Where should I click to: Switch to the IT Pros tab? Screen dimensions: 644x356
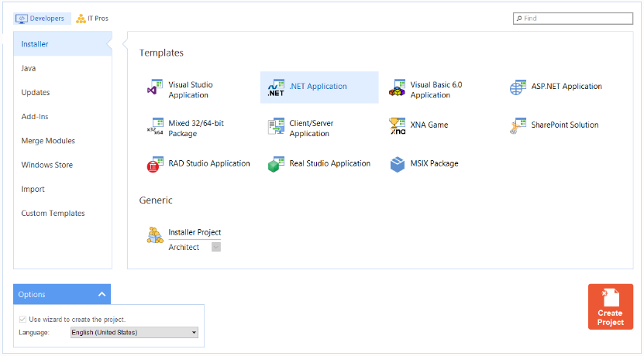coord(92,19)
